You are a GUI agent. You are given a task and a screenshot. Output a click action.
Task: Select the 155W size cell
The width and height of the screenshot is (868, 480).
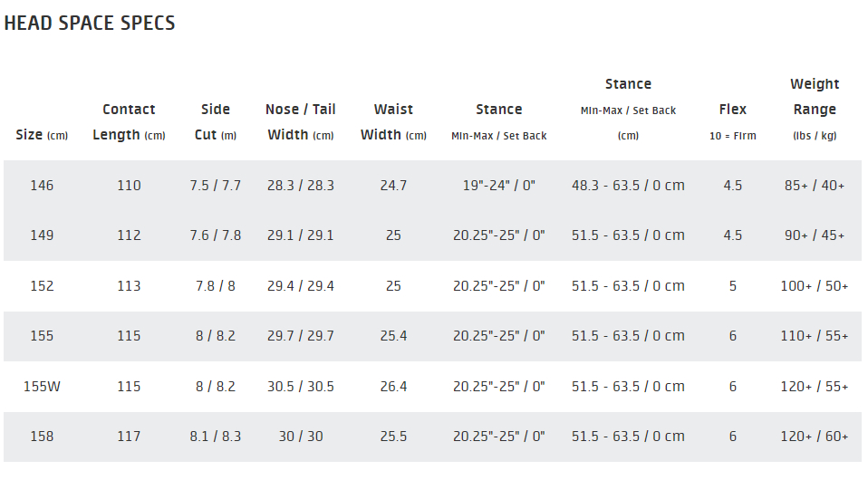point(42,387)
